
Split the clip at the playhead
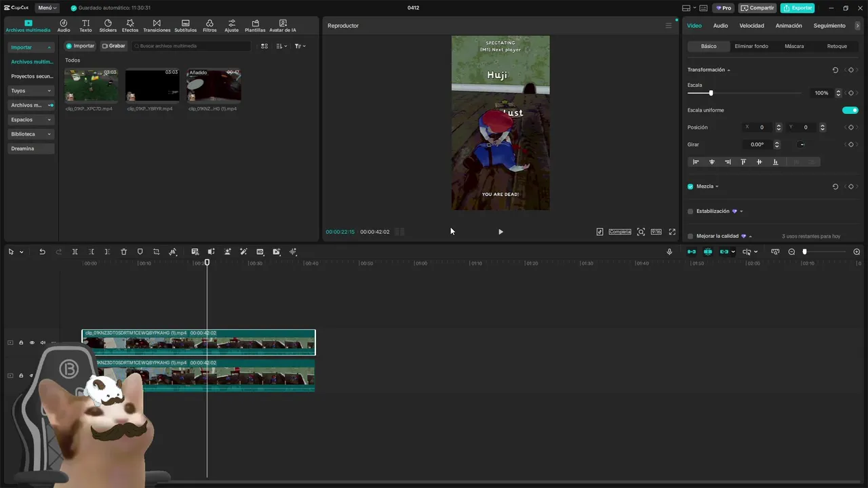(75, 251)
